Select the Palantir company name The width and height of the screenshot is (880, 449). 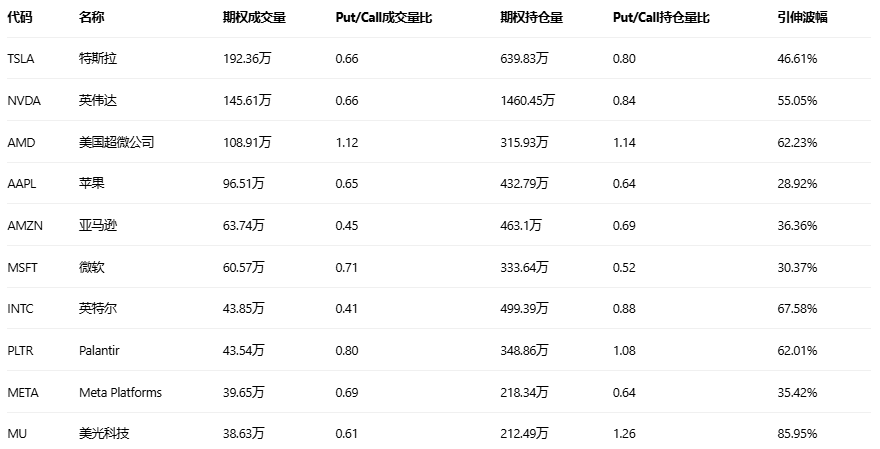point(100,351)
